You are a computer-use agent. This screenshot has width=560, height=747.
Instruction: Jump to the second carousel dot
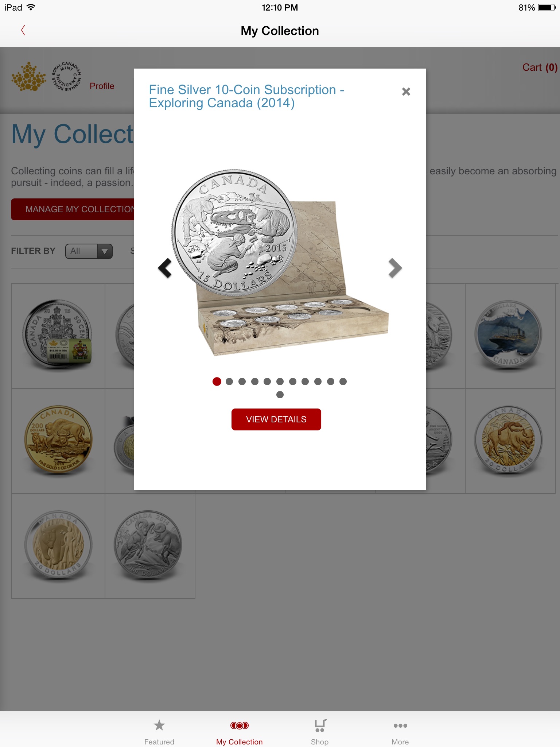229,382
